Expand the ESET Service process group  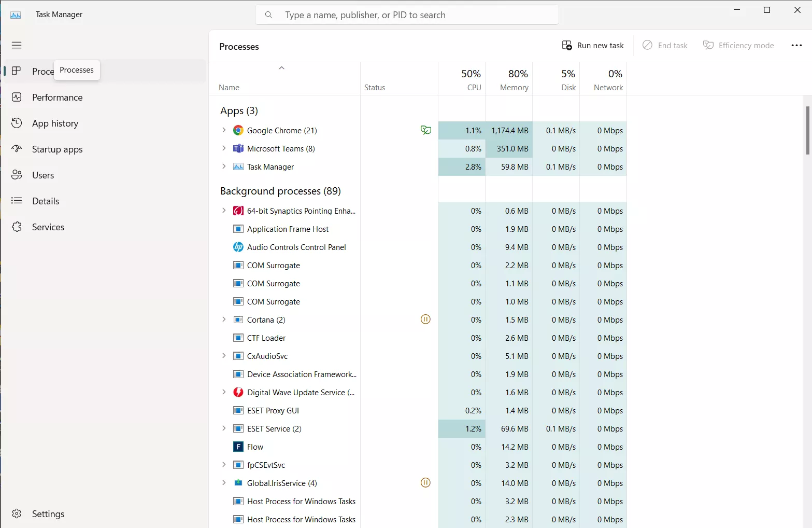[224, 428]
